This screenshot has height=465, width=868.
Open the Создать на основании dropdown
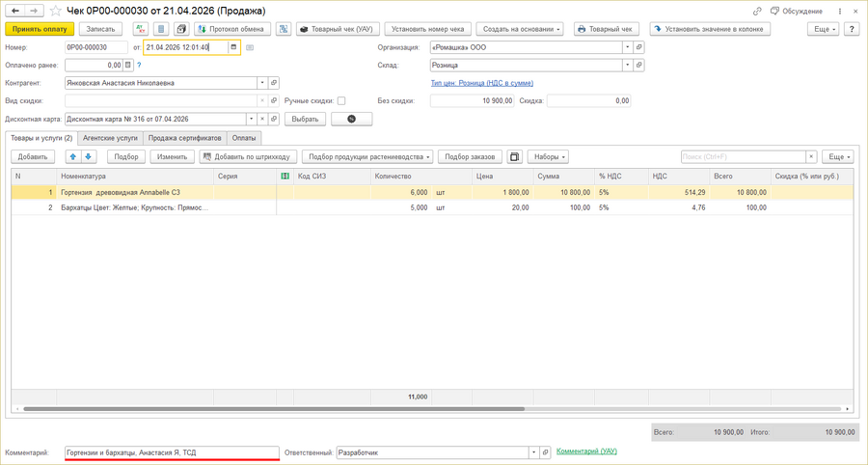click(x=519, y=29)
